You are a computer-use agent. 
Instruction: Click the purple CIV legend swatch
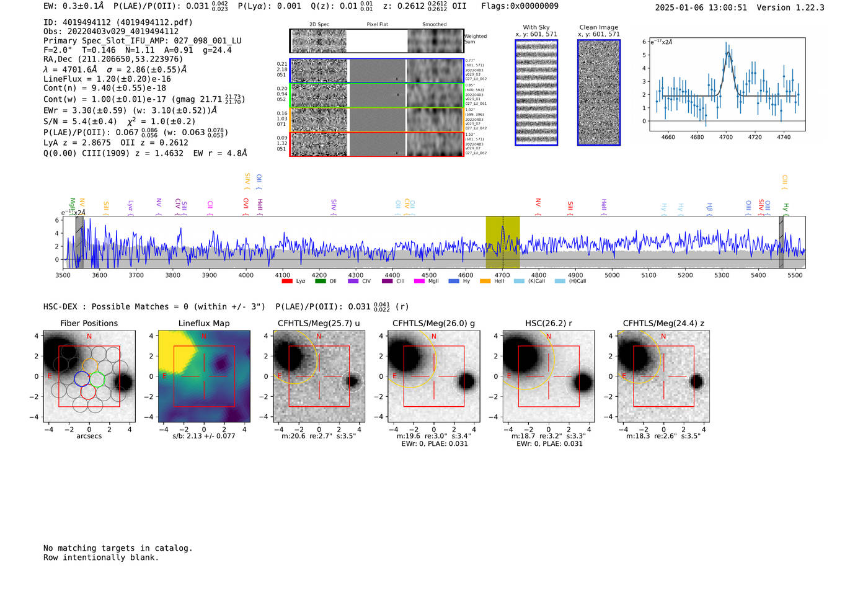coord(353,282)
